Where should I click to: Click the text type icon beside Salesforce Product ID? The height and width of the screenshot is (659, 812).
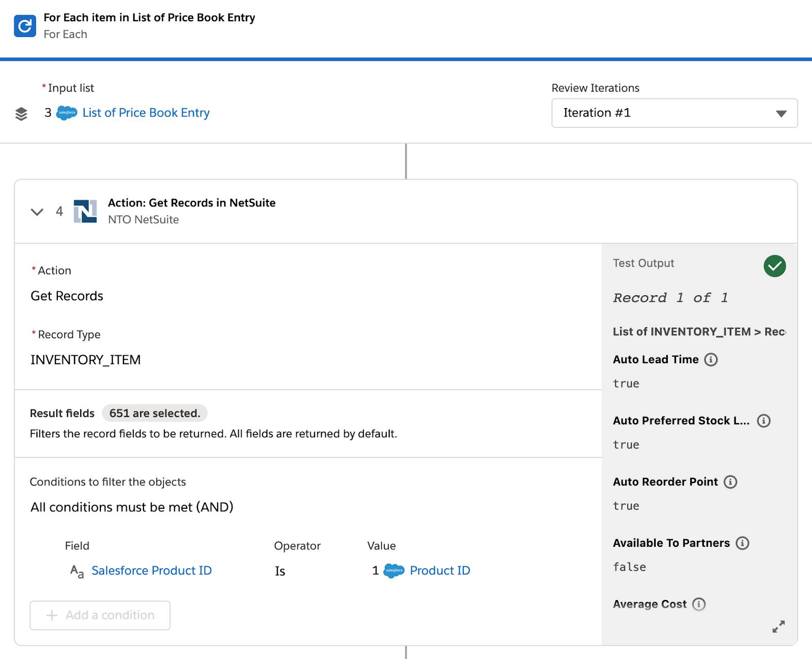point(77,571)
